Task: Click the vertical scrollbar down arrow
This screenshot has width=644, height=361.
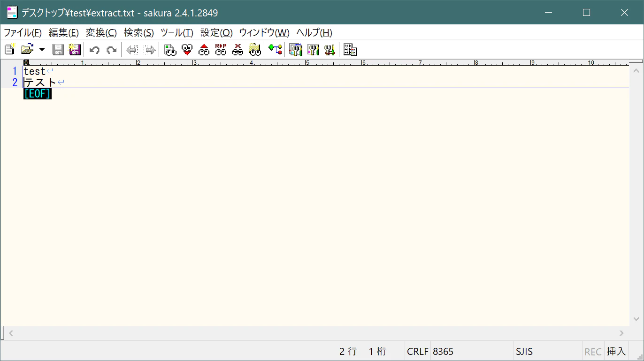Action: pyautogui.click(x=636, y=319)
